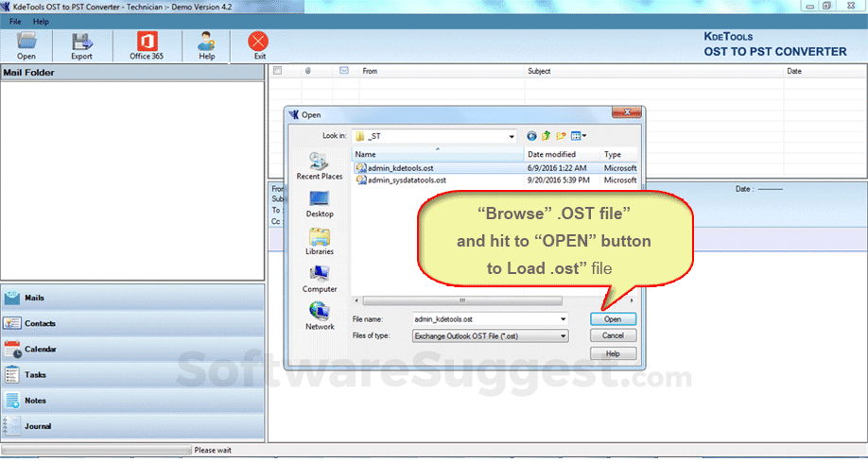The width and height of the screenshot is (868, 462).
Task: Go to Libraries in Open dialog
Action: coord(320,241)
